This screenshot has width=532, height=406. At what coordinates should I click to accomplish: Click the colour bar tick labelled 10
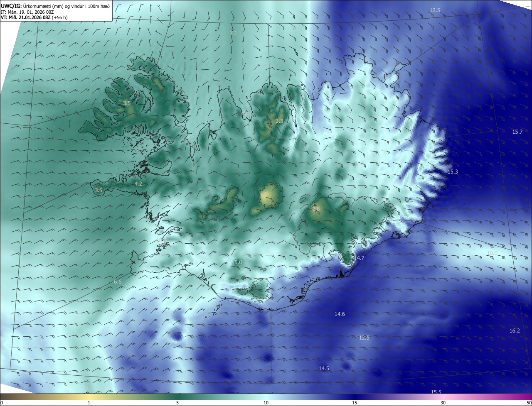[266, 403]
